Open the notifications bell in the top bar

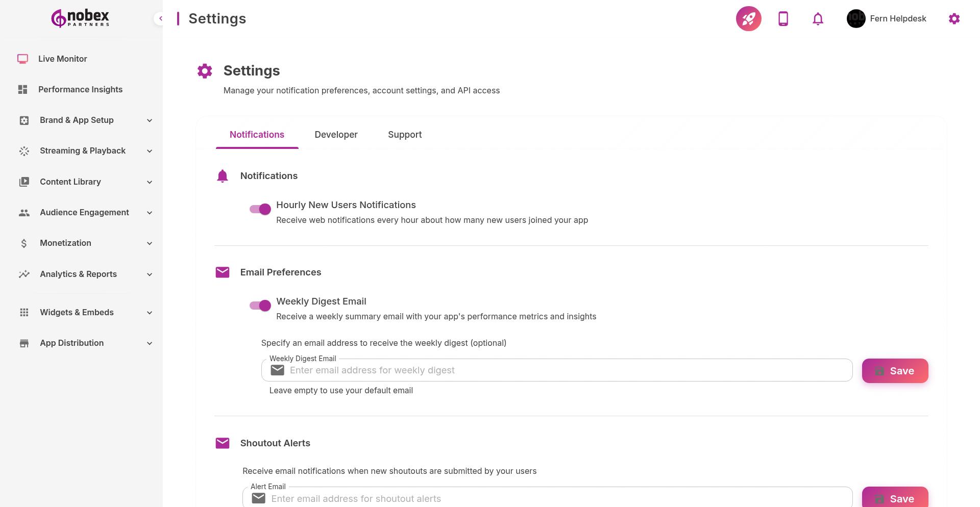[x=817, y=18]
